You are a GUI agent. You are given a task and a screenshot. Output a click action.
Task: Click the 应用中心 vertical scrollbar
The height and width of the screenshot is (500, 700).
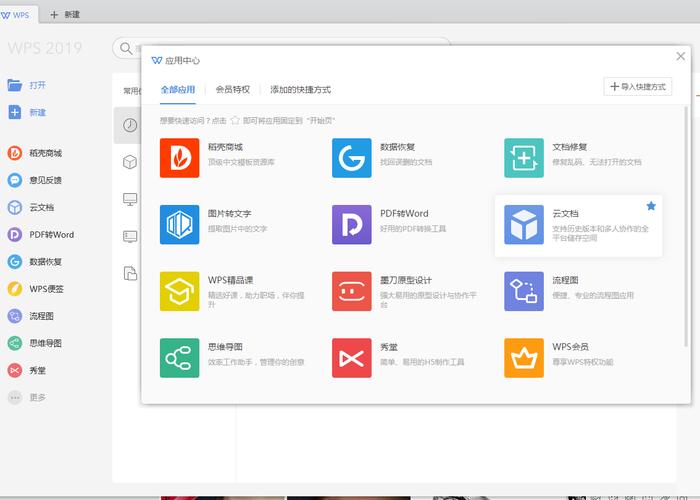pyautogui.click(x=686, y=227)
